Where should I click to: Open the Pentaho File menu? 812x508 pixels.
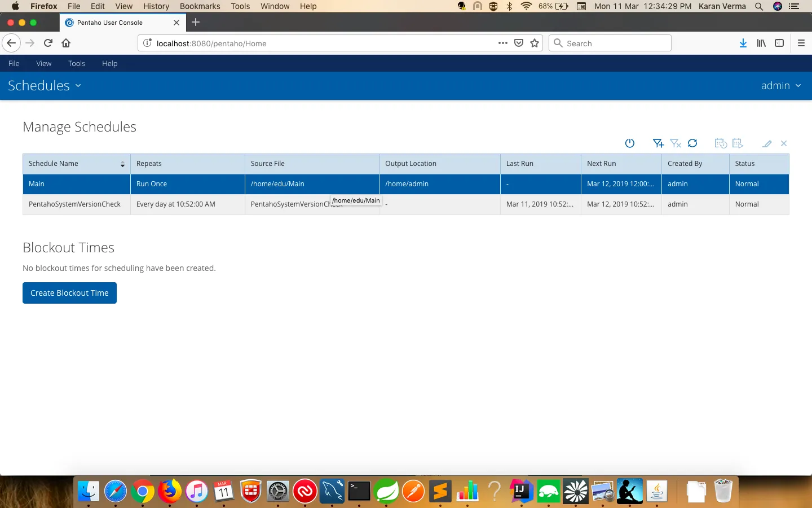[x=14, y=63]
